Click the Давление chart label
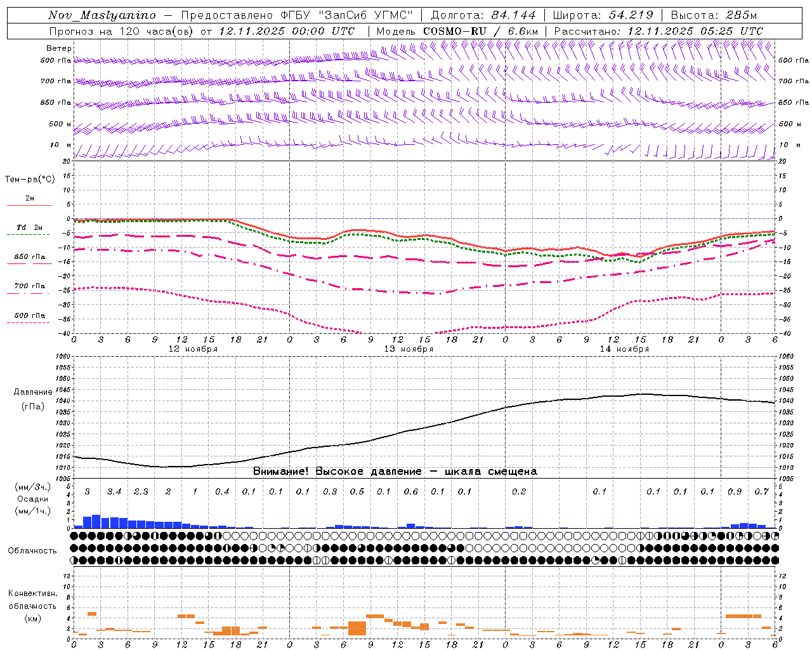The image size is (812, 650). point(33,392)
